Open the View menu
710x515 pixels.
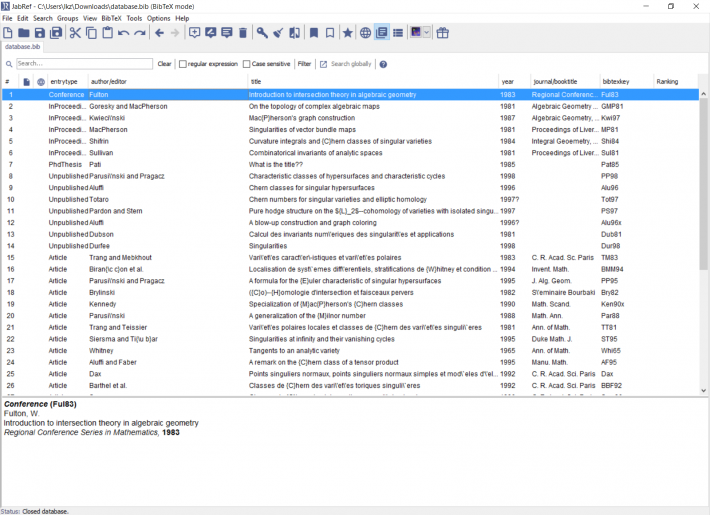click(x=90, y=18)
